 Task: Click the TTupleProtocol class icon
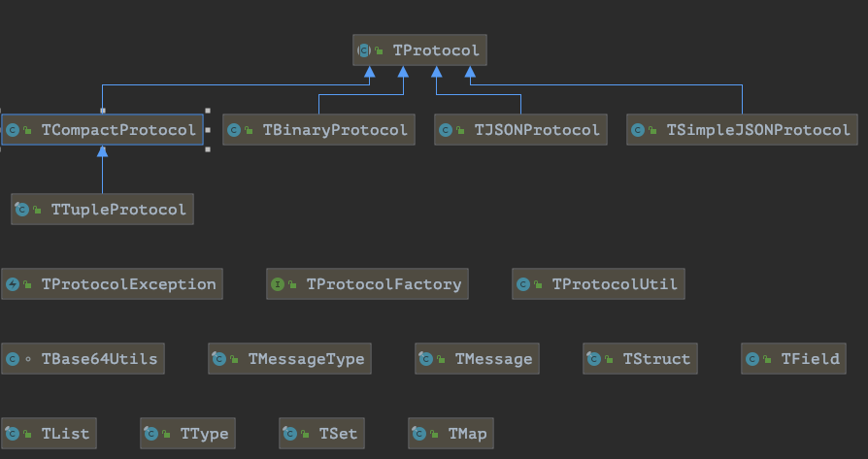pyautogui.click(x=22, y=210)
